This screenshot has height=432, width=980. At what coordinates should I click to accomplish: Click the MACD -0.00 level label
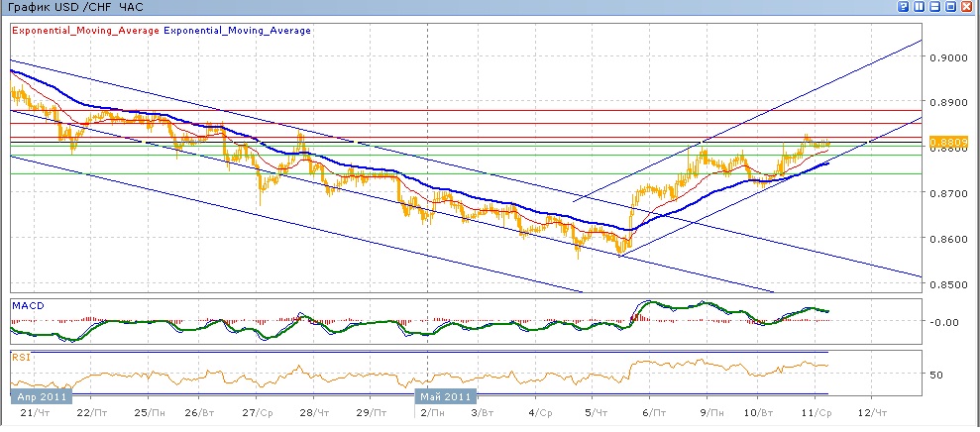(945, 322)
